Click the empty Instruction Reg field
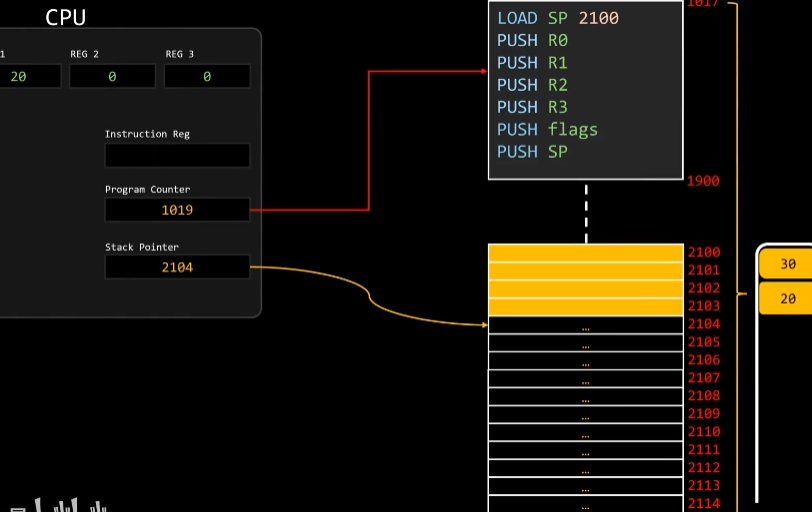This screenshot has height=512, width=812. pyautogui.click(x=177, y=155)
